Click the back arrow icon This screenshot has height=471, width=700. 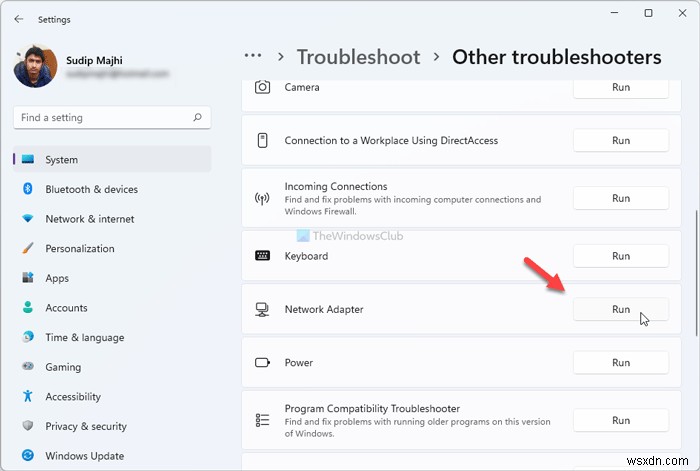[19, 18]
